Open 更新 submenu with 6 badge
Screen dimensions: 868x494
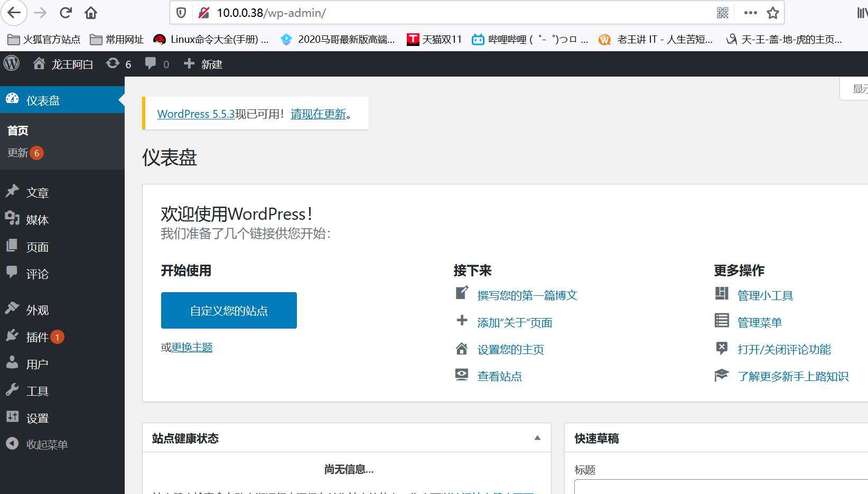pyautogui.click(x=25, y=153)
